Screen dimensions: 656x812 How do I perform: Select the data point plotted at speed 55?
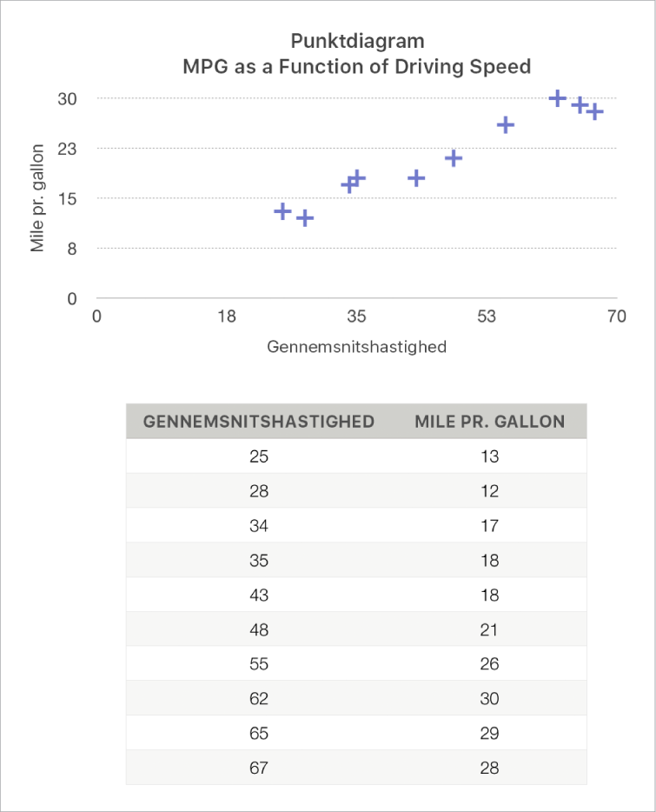(x=506, y=125)
